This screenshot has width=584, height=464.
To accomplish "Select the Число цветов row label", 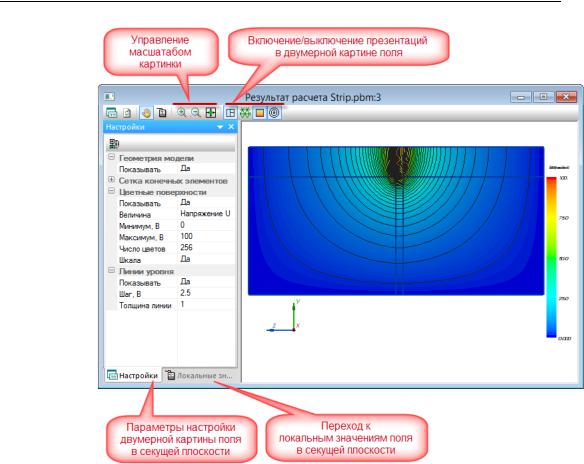I will [142, 249].
